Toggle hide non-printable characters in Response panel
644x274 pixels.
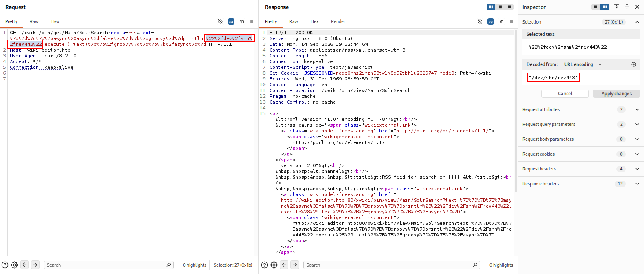(480, 21)
